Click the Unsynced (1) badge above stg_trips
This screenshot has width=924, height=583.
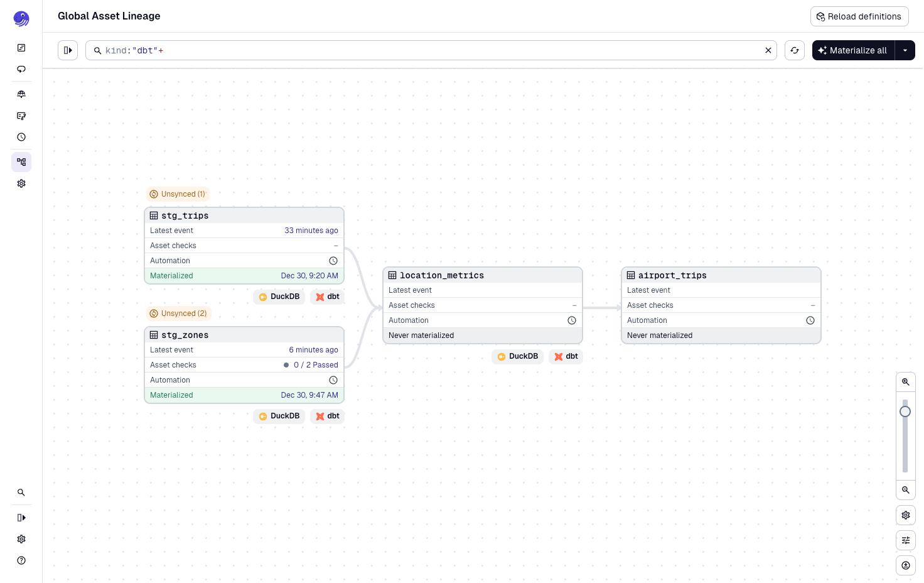[178, 193]
